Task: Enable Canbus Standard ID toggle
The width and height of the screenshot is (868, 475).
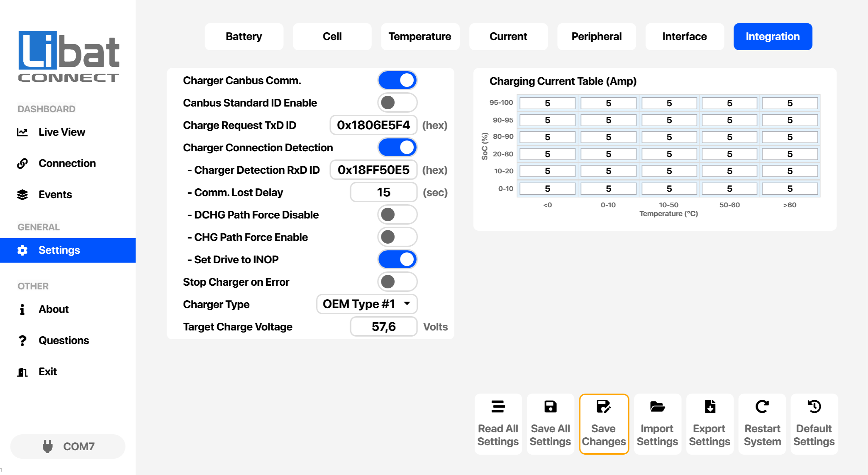Action: [397, 102]
